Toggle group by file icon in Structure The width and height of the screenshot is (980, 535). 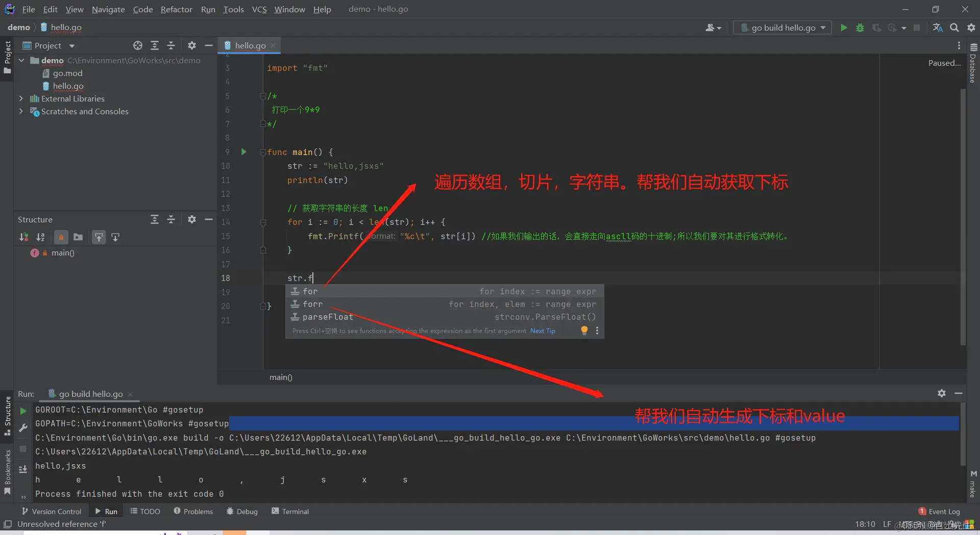click(x=78, y=237)
